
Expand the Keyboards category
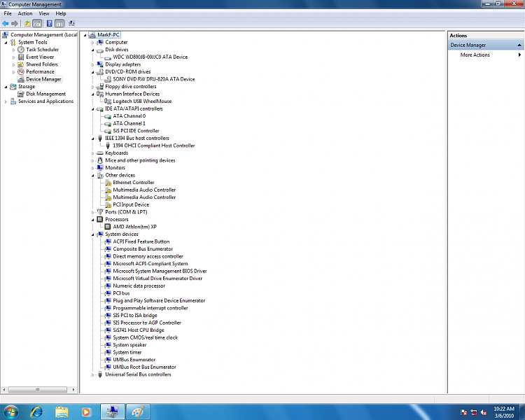[x=92, y=153]
